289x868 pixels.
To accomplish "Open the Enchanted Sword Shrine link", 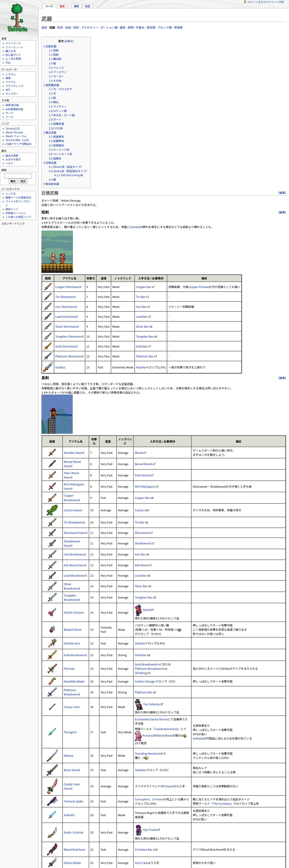I will (x=151, y=719).
